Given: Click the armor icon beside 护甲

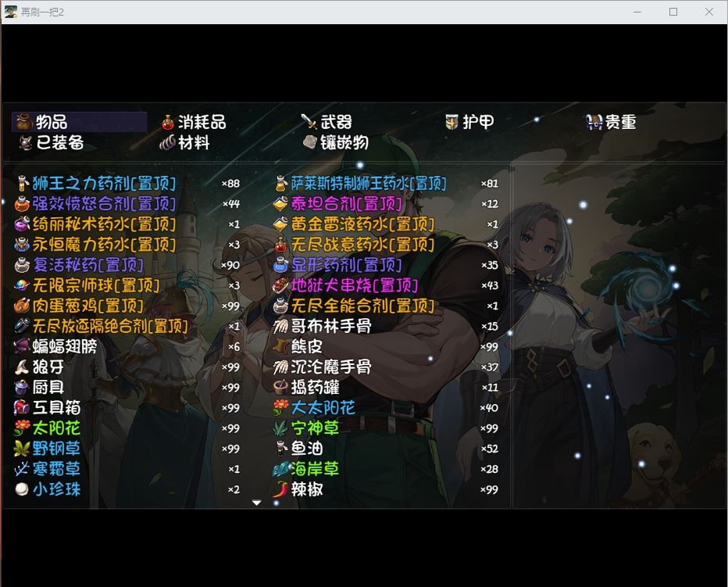Looking at the screenshot, I should pyautogui.click(x=451, y=122).
